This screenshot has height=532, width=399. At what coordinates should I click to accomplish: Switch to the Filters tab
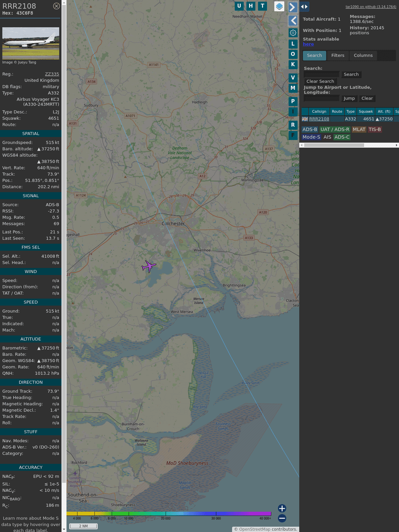pos(338,56)
